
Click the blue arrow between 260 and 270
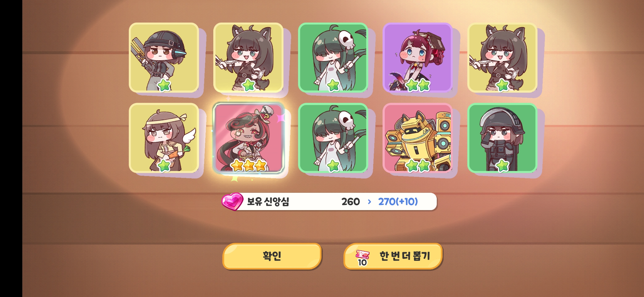[369, 202]
